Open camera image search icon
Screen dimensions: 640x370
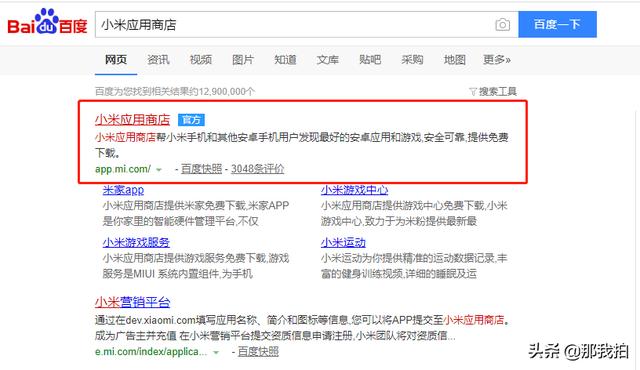[x=502, y=24]
